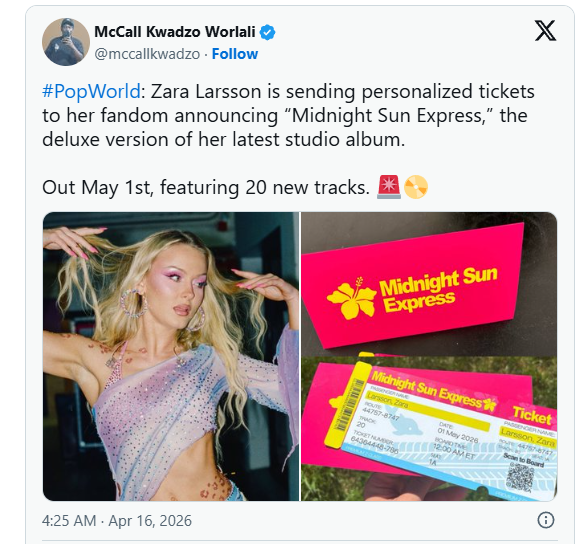The image size is (585, 544).
Task: Click the QR code on ticket stub
Action: point(521,478)
